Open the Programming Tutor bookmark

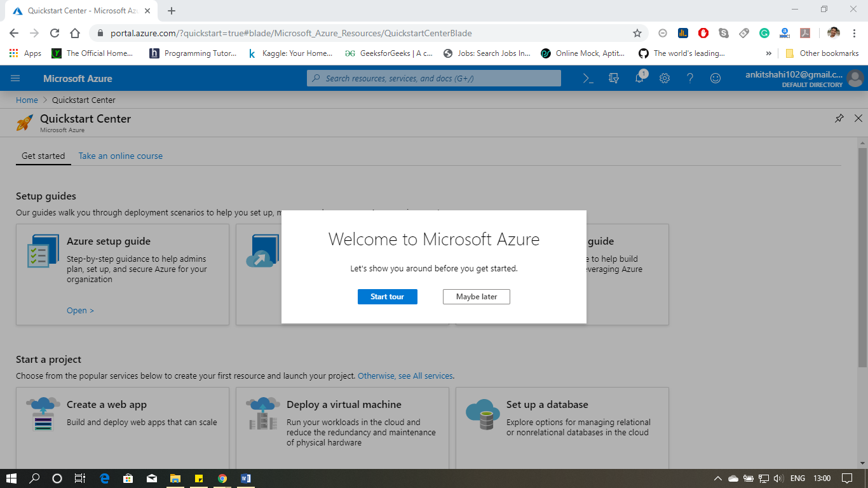tap(193, 53)
